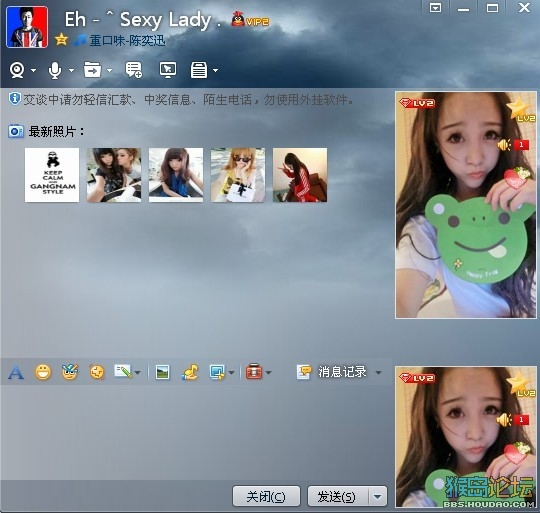
Task: Send a window shake nudge
Action: 97,372
